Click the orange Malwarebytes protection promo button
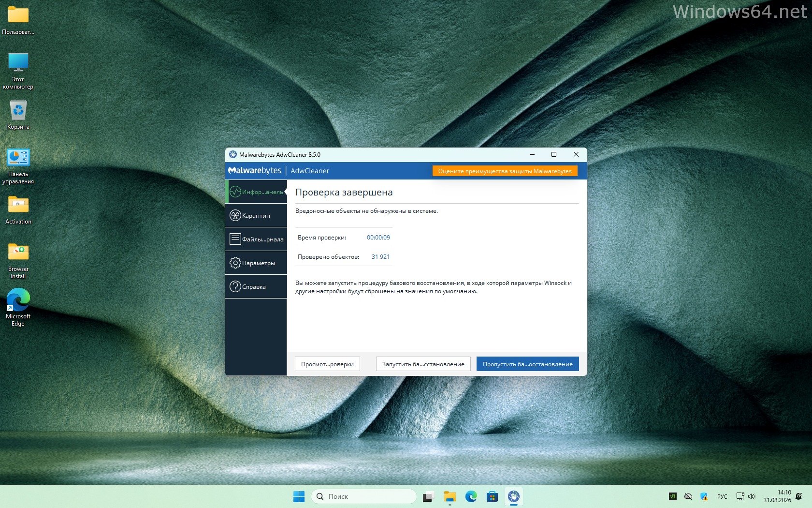812x508 pixels. click(505, 171)
